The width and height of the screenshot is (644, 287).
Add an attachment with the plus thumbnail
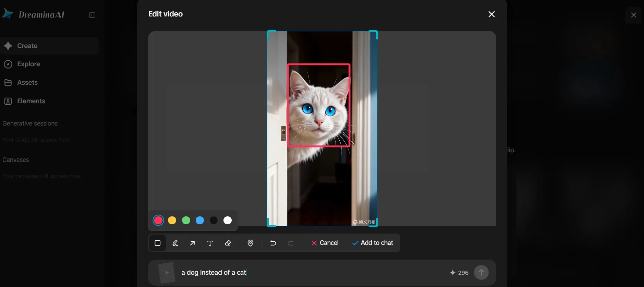tap(167, 273)
